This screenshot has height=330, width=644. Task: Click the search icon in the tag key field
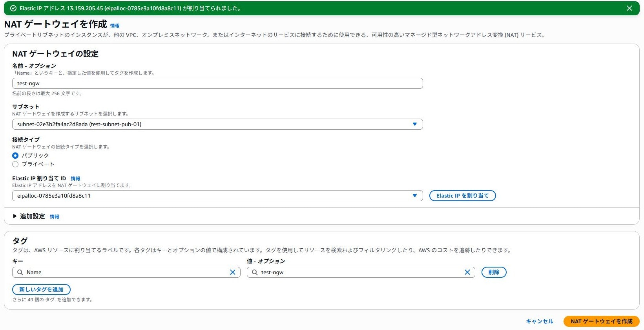tap(20, 272)
